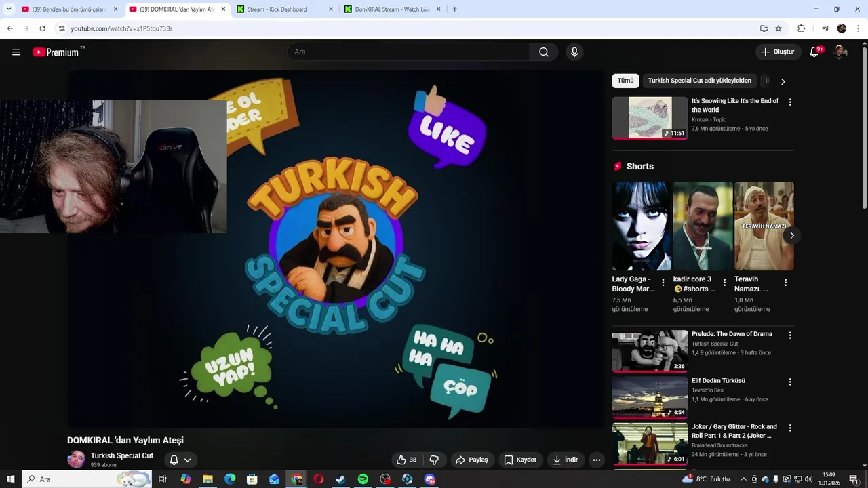Open File Explorer from taskbar

coord(208,479)
